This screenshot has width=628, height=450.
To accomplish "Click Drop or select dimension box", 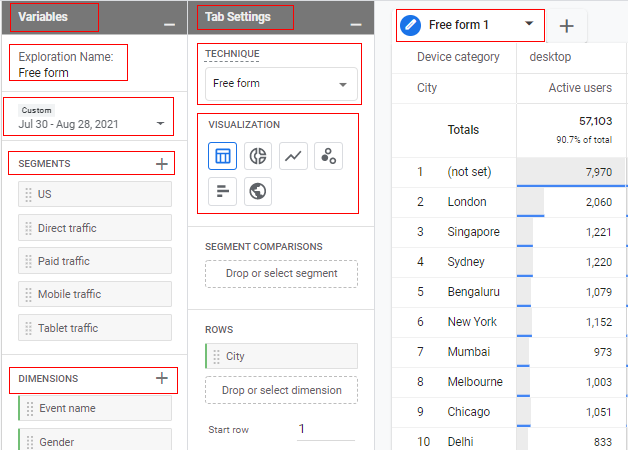I will (281, 390).
